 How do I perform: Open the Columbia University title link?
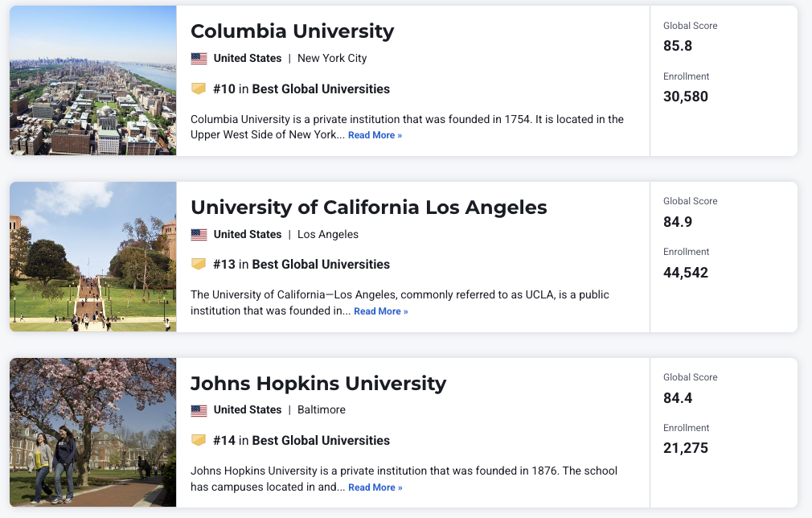(292, 31)
